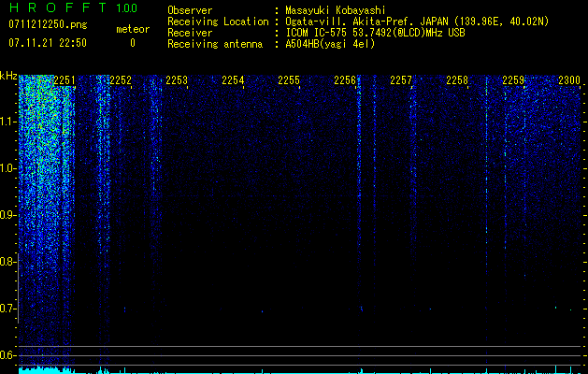
Task: Click the 0.7 kHz axis label
Action: [8, 309]
